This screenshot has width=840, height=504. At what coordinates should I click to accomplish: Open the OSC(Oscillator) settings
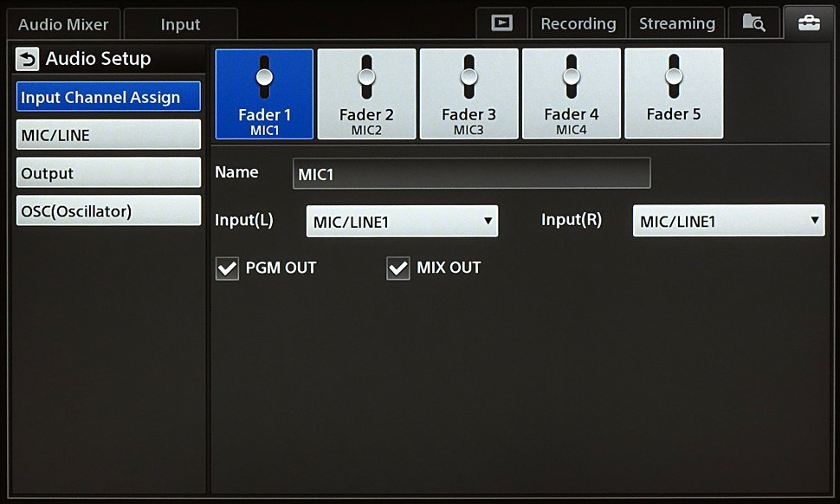point(108,211)
